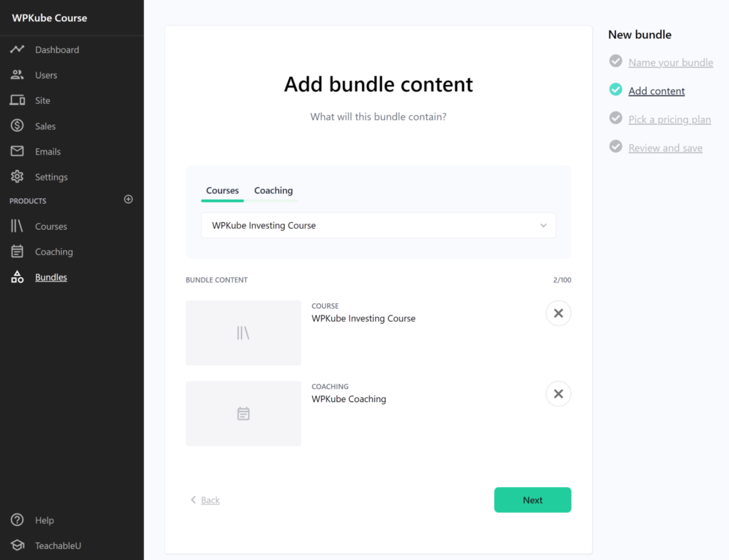Viewport: 729px width, 560px height.
Task: Click the Settings gear icon
Action: pos(17,176)
